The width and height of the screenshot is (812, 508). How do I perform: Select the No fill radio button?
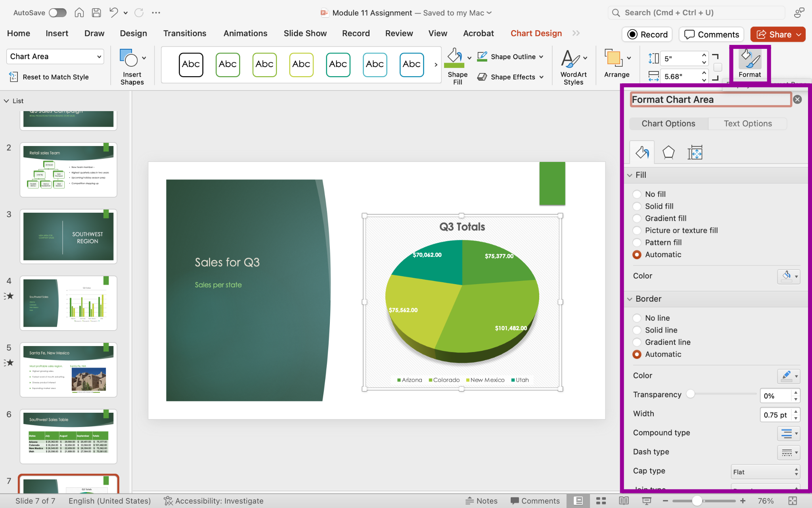pyautogui.click(x=637, y=194)
